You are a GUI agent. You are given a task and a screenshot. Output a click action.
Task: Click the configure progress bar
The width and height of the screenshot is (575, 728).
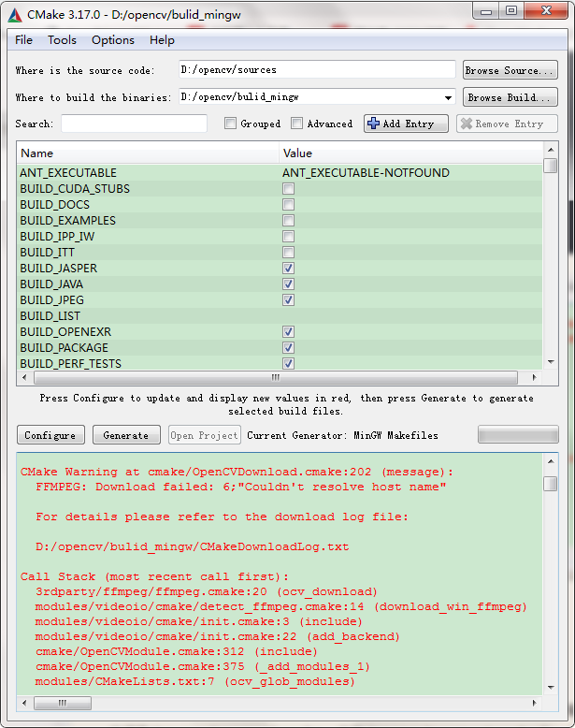coord(518,435)
